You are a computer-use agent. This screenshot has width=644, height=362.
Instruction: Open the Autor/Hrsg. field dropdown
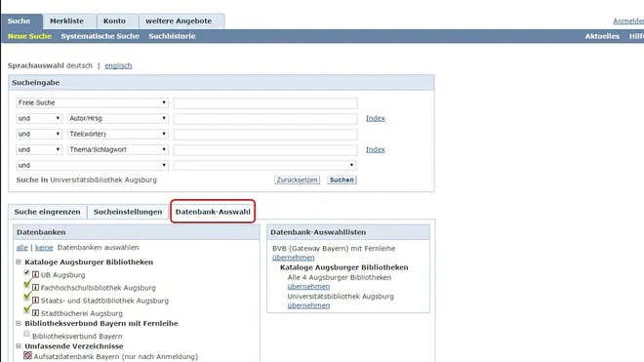click(x=118, y=118)
